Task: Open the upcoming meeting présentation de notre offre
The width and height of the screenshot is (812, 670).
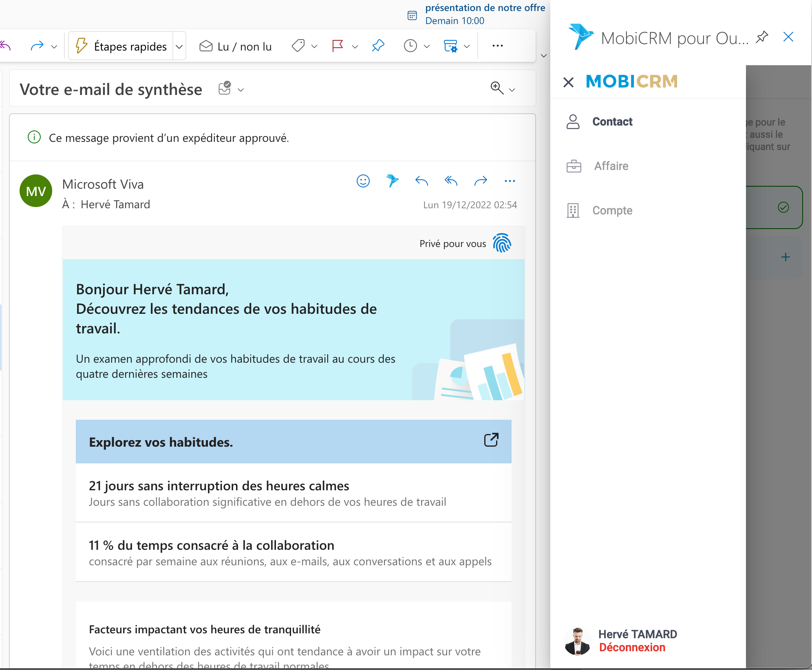Action: 485,8
